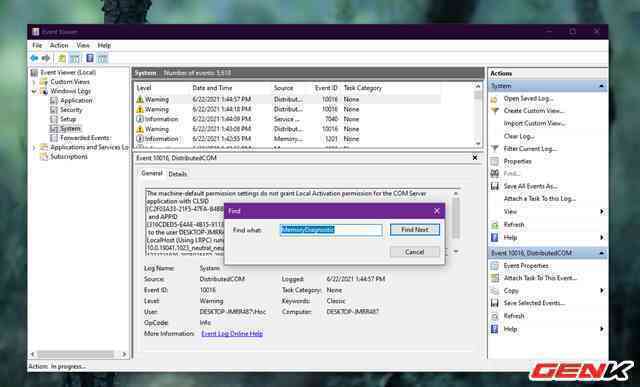Select the Information event with ID 7040
Viewport: 640px width, 387px height.
pyautogui.click(x=288, y=119)
